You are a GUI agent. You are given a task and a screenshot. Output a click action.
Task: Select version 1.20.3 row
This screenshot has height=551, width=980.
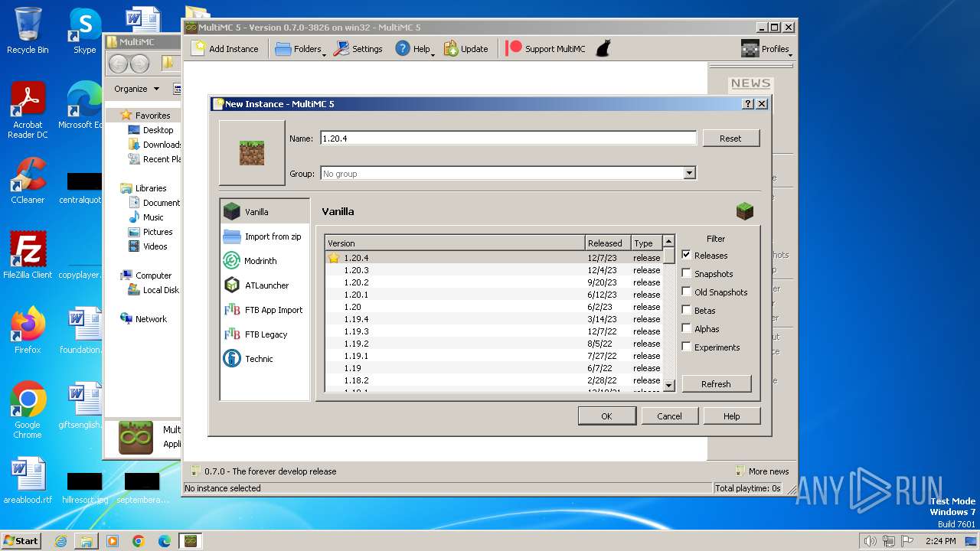[494, 270]
